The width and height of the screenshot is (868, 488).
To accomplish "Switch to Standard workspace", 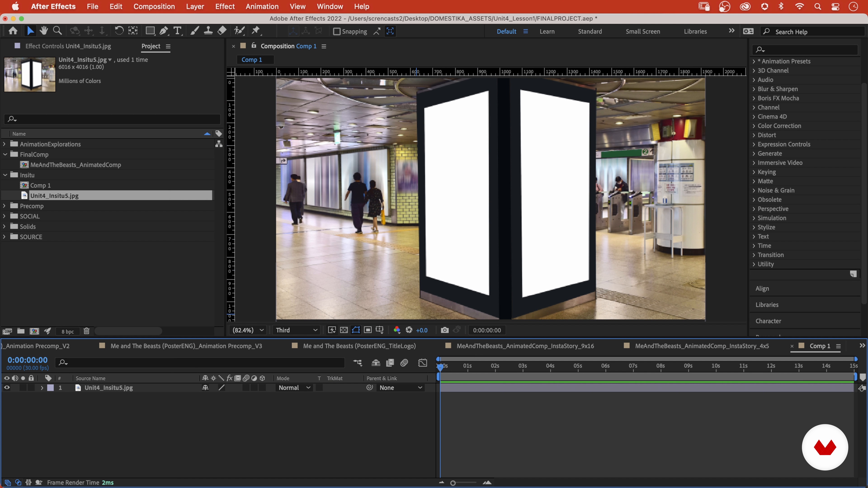I will coord(590,32).
